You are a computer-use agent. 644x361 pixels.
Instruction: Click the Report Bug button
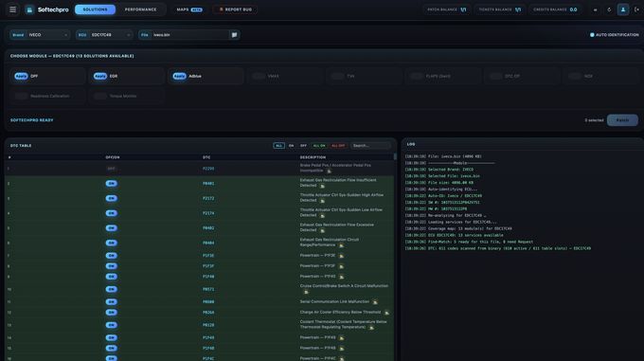pyautogui.click(x=235, y=9)
